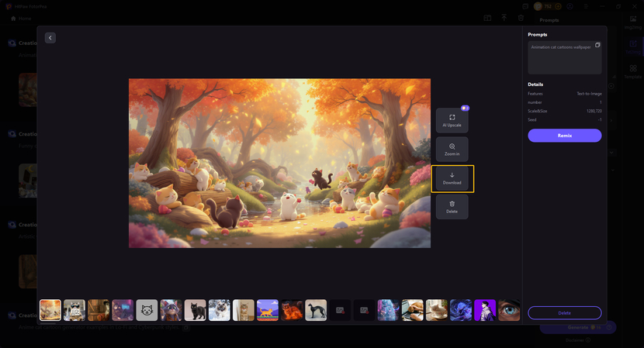
Task: Select the neon pink and blue figure thumbnail
Action: (x=388, y=310)
